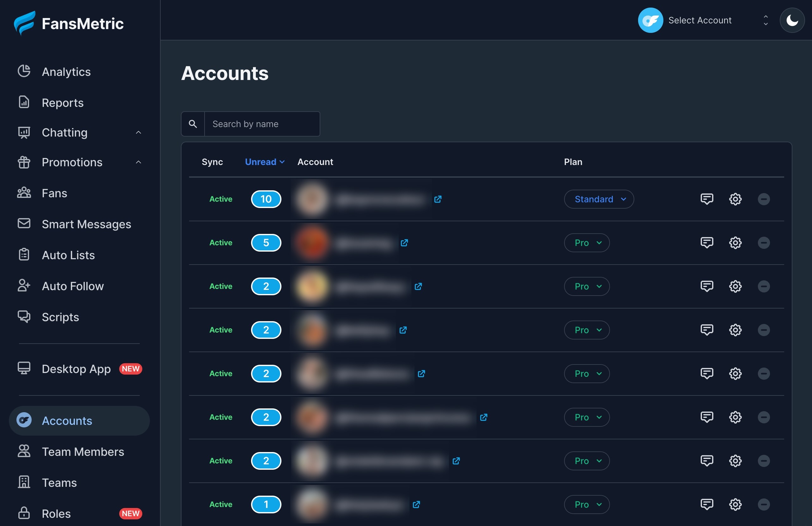The height and width of the screenshot is (526, 812).
Task: Click minus icon in the 1-unread row
Action: click(764, 504)
